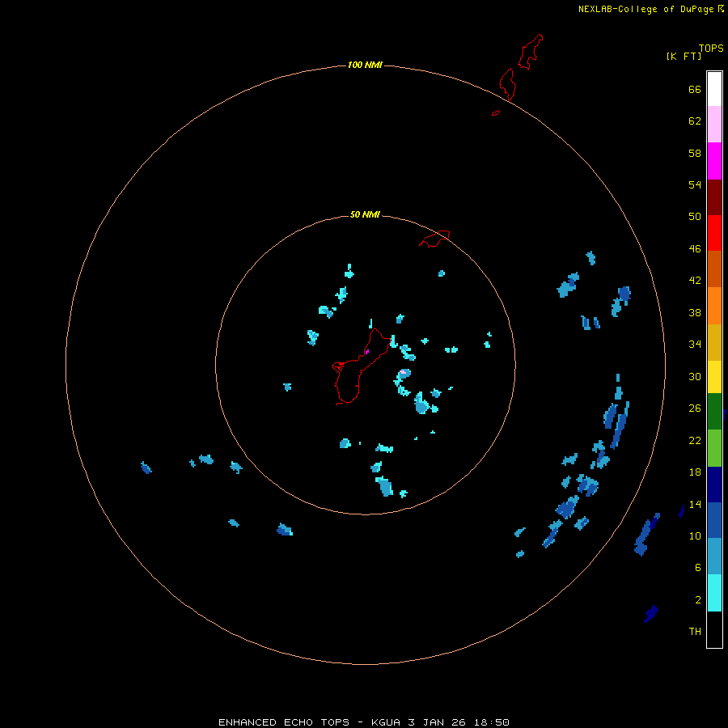Click the ENHANCED ECHO TOPS caption
Viewport: 728px width, 728px height.
point(284,722)
